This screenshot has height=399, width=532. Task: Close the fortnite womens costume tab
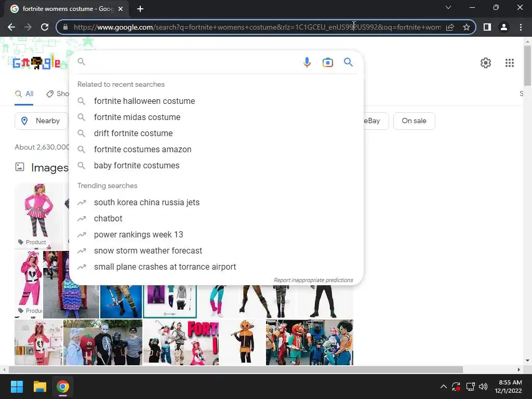pyautogui.click(x=121, y=9)
